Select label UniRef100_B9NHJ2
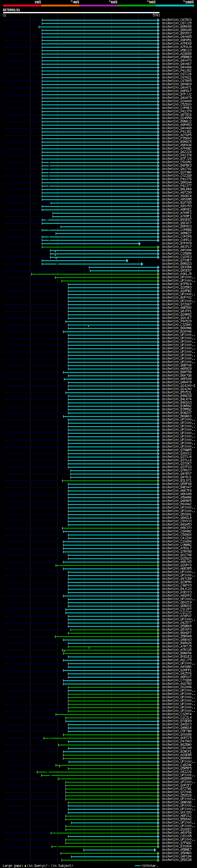The image size is (197, 868). pos(177,121)
